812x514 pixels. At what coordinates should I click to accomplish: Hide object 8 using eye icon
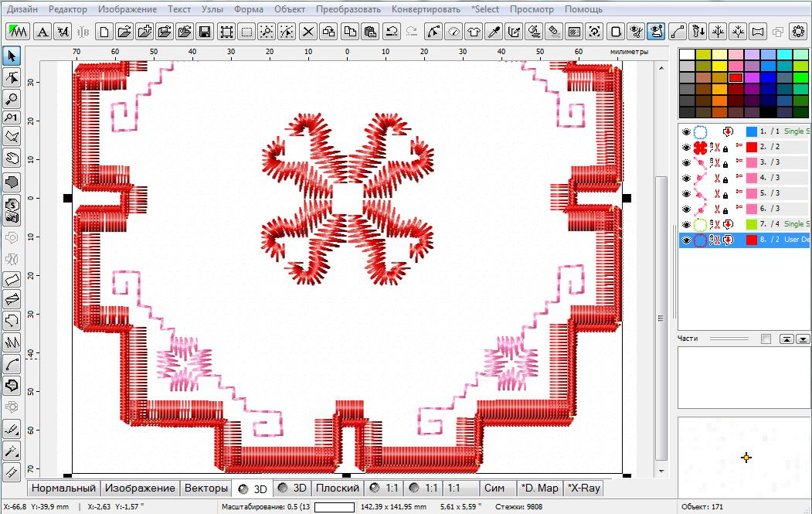[686, 240]
